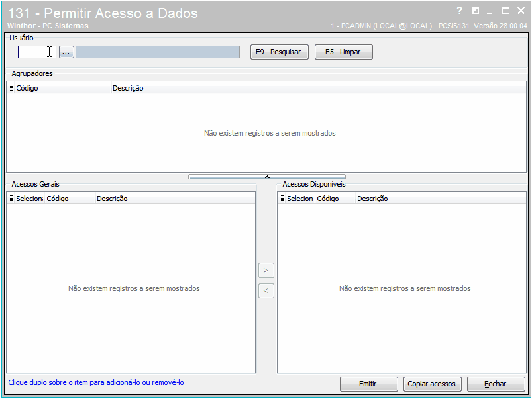Click Selecion column header in Acessos Gerais

(x=30, y=199)
